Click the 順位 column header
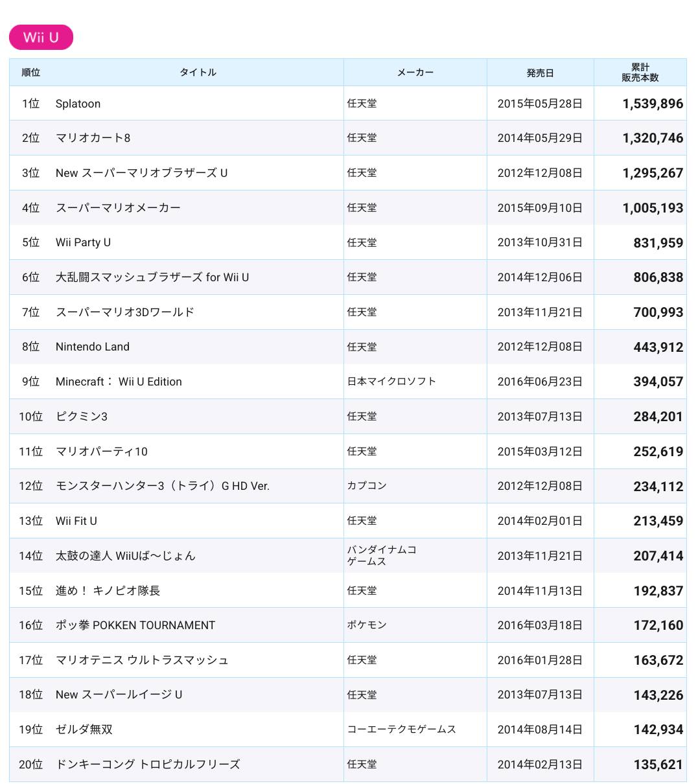698x784 pixels. point(31,73)
